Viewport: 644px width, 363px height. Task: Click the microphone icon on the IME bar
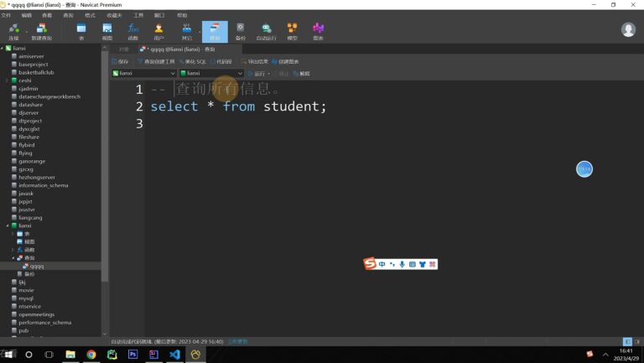tap(402, 264)
